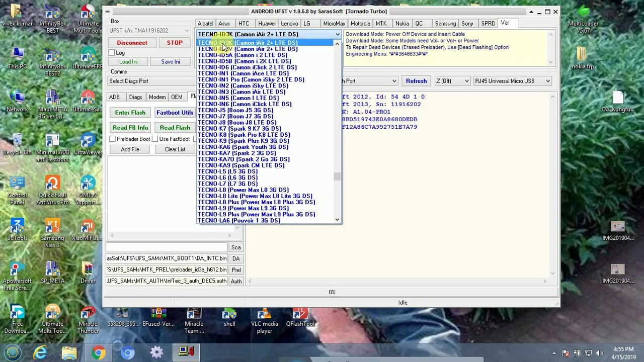Switch to the Alcatel brand tab
Image resolution: width=644 pixels, height=362 pixels.
coord(205,24)
